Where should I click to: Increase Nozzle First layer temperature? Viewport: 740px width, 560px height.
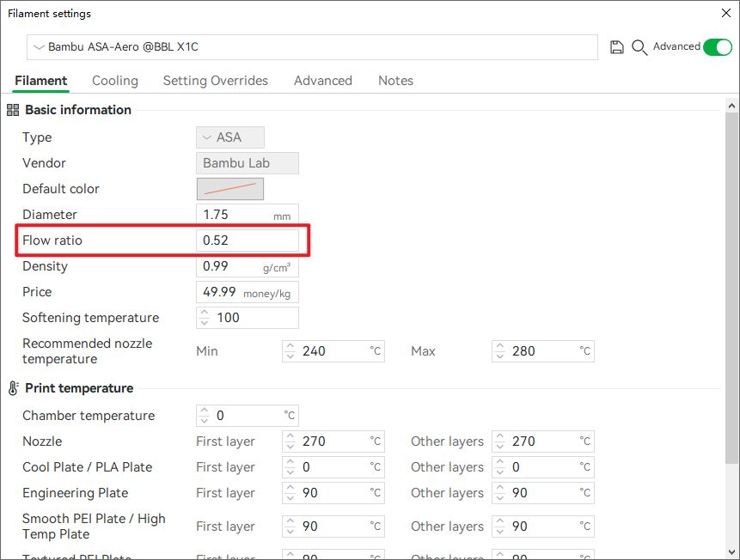[x=290, y=436]
